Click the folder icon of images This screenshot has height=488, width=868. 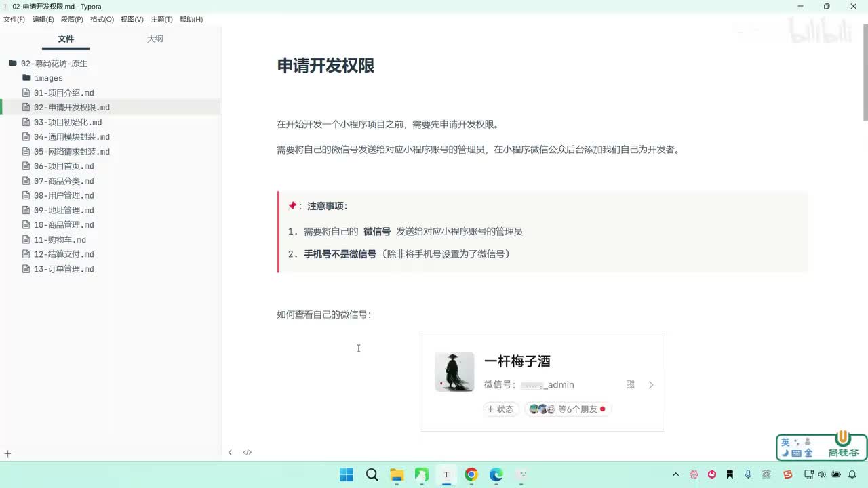pos(26,78)
